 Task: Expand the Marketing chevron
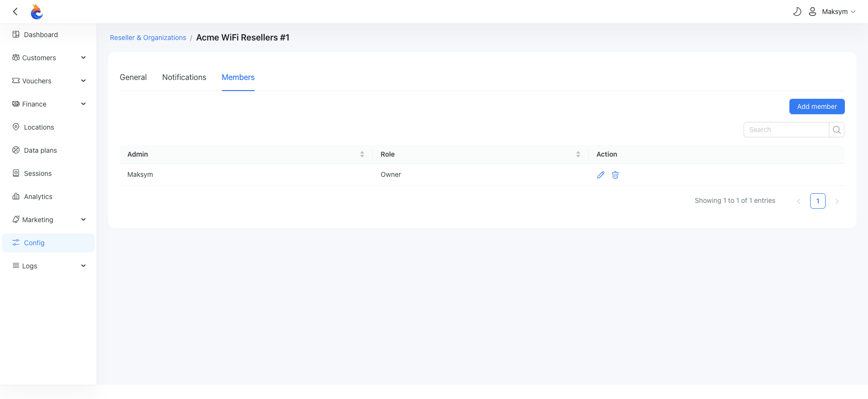pyautogui.click(x=83, y=220)
